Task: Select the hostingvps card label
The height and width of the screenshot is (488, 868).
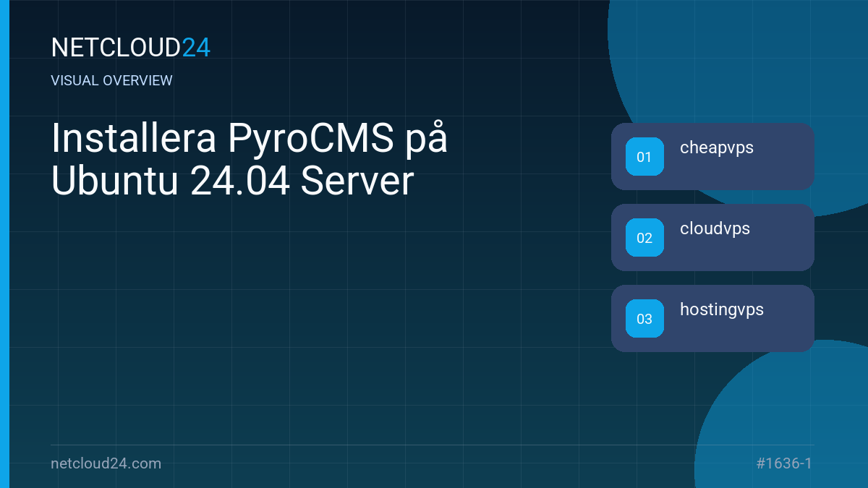Action: [x=722, y=310]
